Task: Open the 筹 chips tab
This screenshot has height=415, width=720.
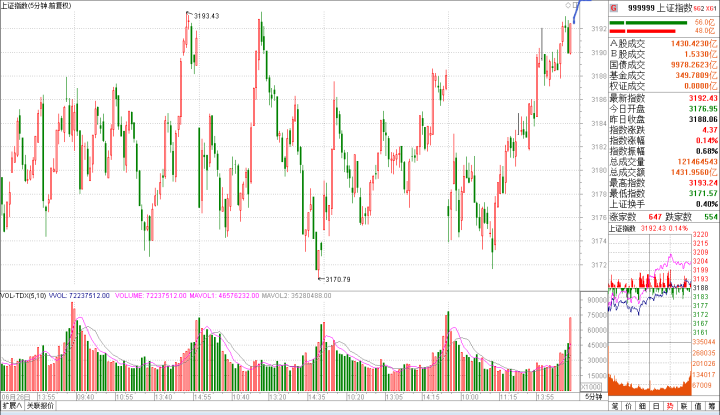Action: pos(712,408)
